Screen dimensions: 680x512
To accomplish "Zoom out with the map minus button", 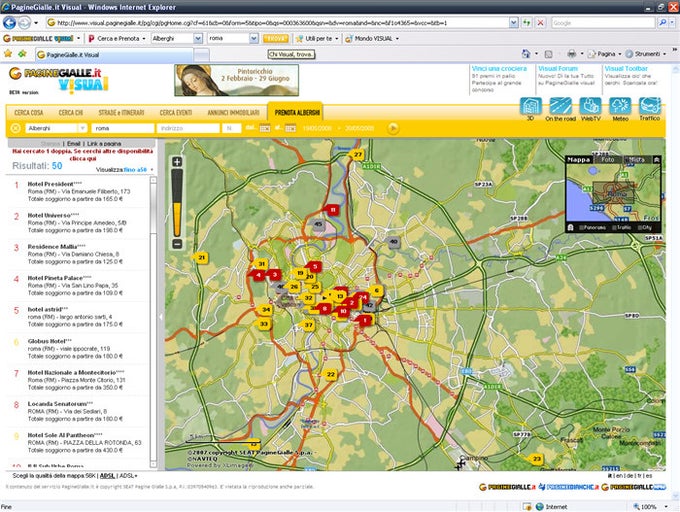I will click(x=177, y=244).
